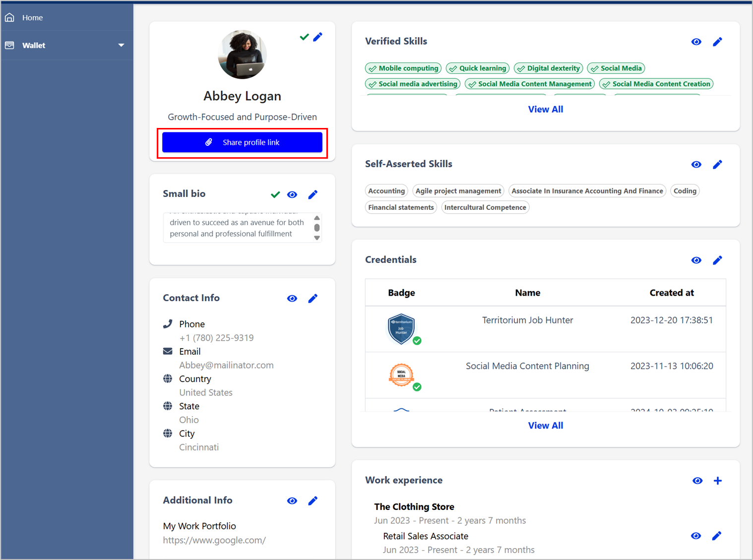The image size is (753, 560).
Task: Edit the Small bio section
Action: 313,194
